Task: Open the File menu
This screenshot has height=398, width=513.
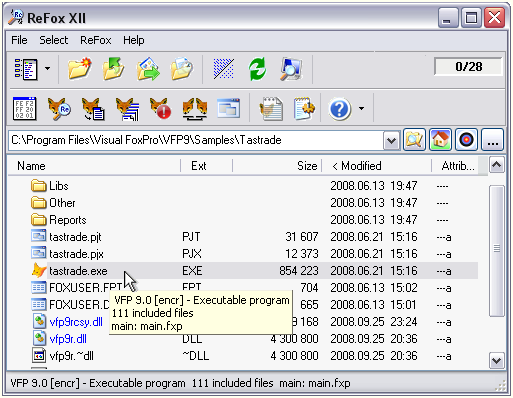Action: point(19,40)
